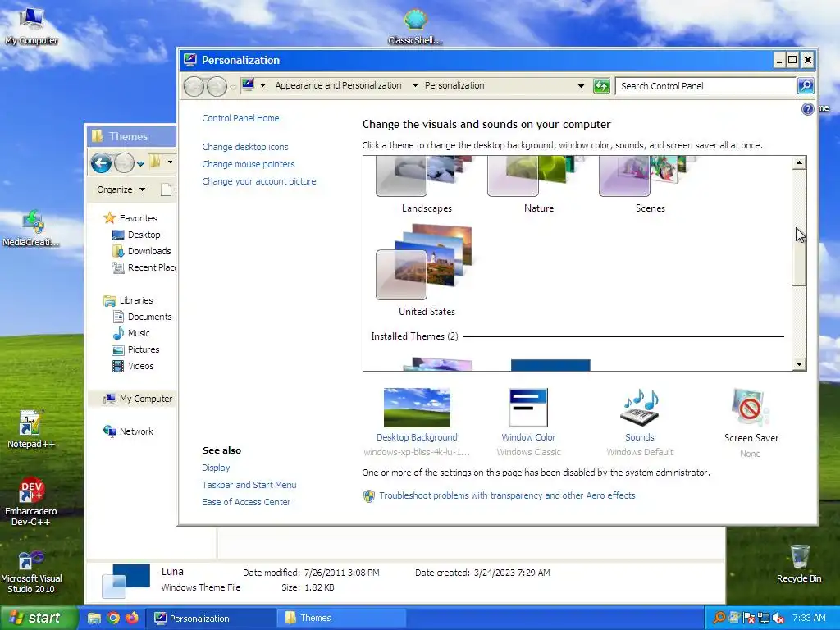Open file explorer from quick launch
The height and width of the screenshot is (630, 840).
(x=94, y=619)
